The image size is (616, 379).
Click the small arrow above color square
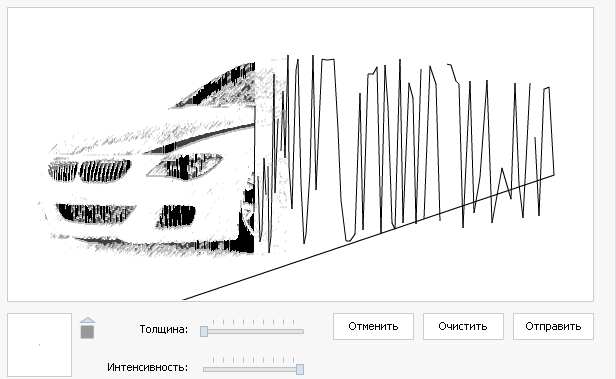pyautogui.click(x=87, y=320)
